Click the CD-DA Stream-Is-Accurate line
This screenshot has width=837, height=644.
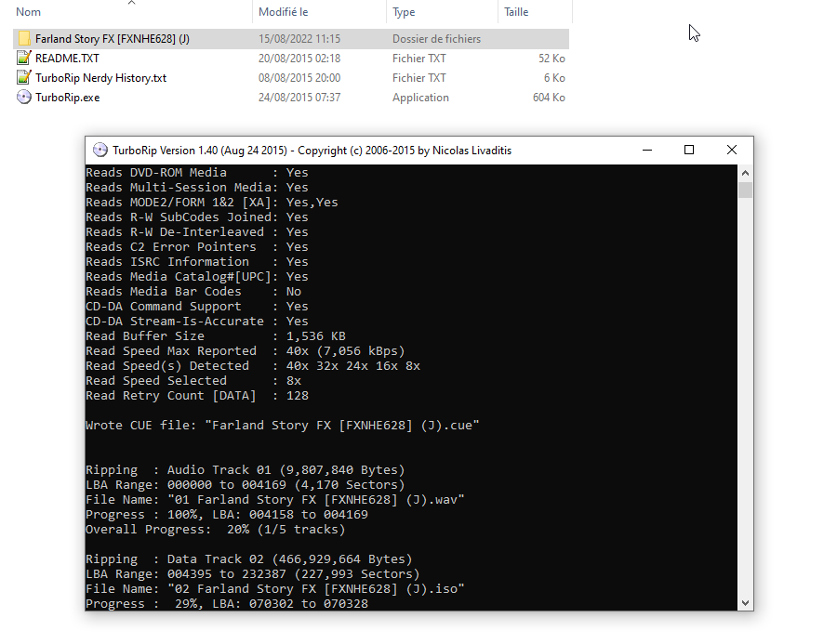click(197, 322)
